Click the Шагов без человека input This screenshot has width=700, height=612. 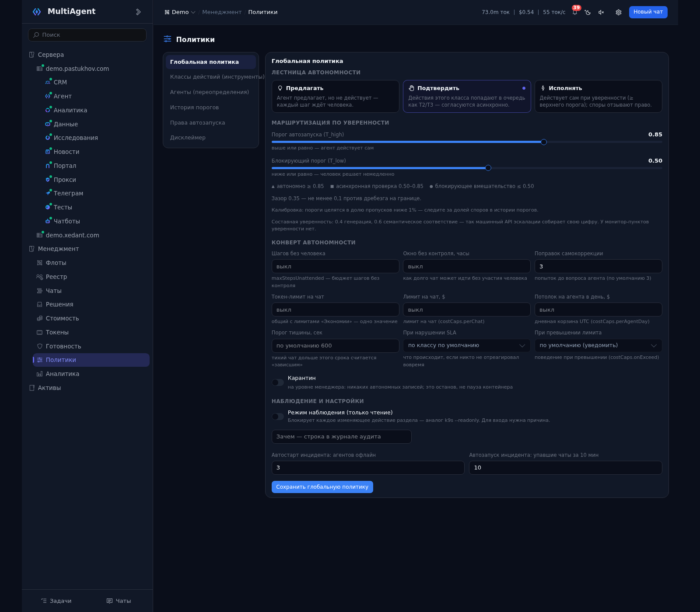(336, 266)
